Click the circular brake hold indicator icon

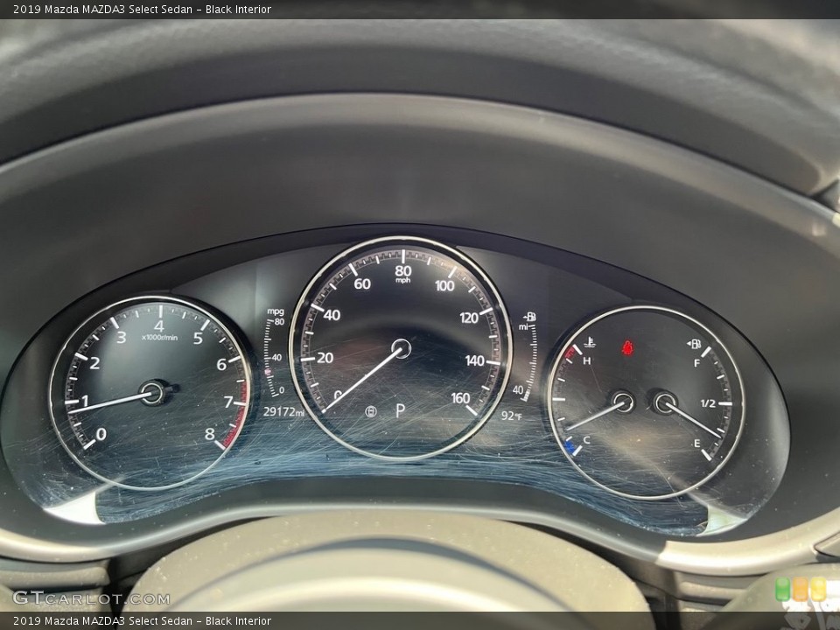371,411
